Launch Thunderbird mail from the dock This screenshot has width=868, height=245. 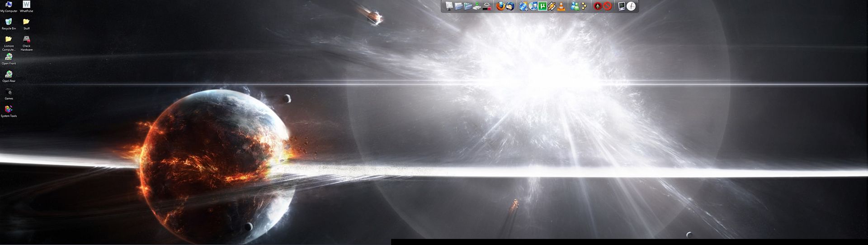click(510, 6)
